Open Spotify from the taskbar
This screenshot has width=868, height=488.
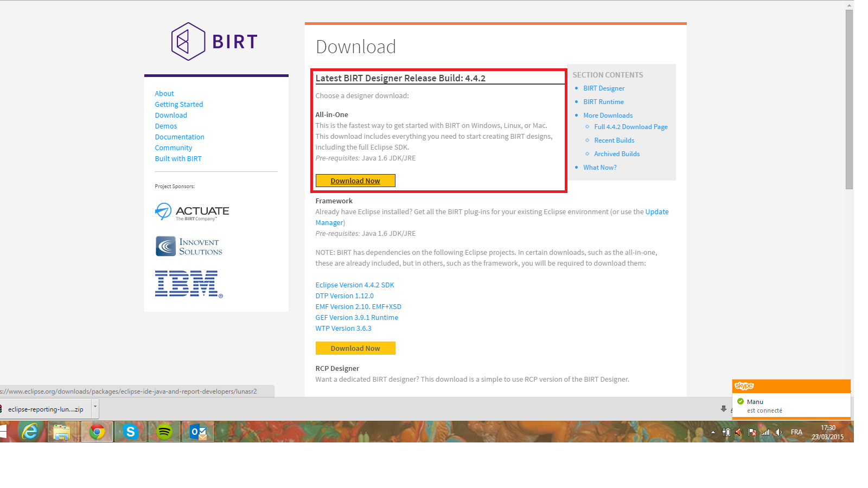tap(164, 432)
